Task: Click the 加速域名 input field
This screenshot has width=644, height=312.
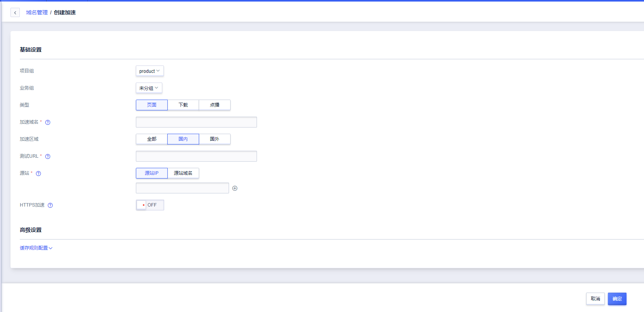Action: [x=196, y=122]
